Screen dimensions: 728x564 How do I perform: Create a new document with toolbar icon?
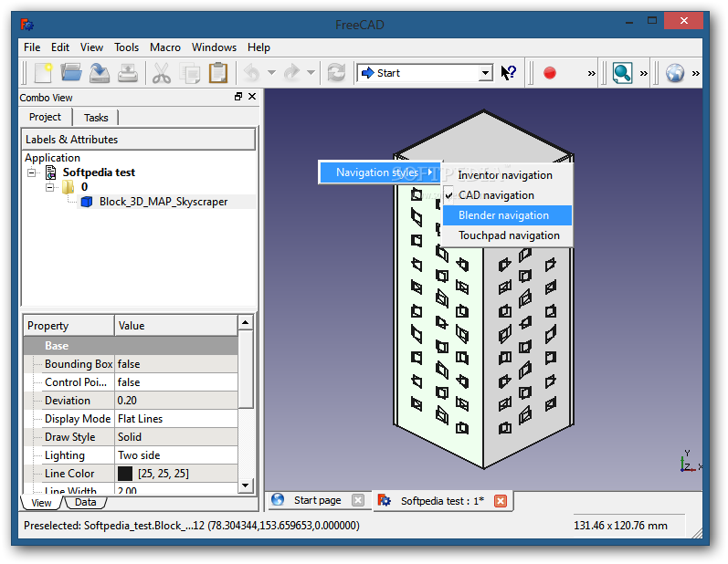tap(43, 73)
